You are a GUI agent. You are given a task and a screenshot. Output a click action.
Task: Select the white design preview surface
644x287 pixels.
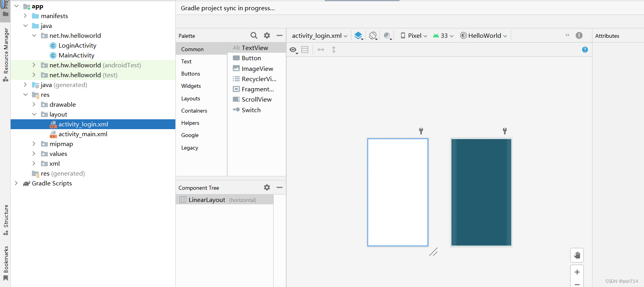pyautogui.click(x=398, y=192)
